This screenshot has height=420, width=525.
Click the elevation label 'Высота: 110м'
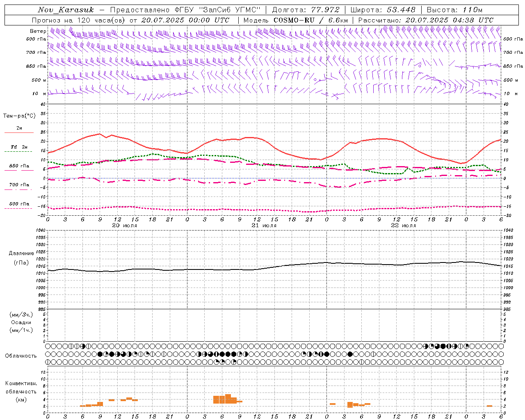point(454,10)
